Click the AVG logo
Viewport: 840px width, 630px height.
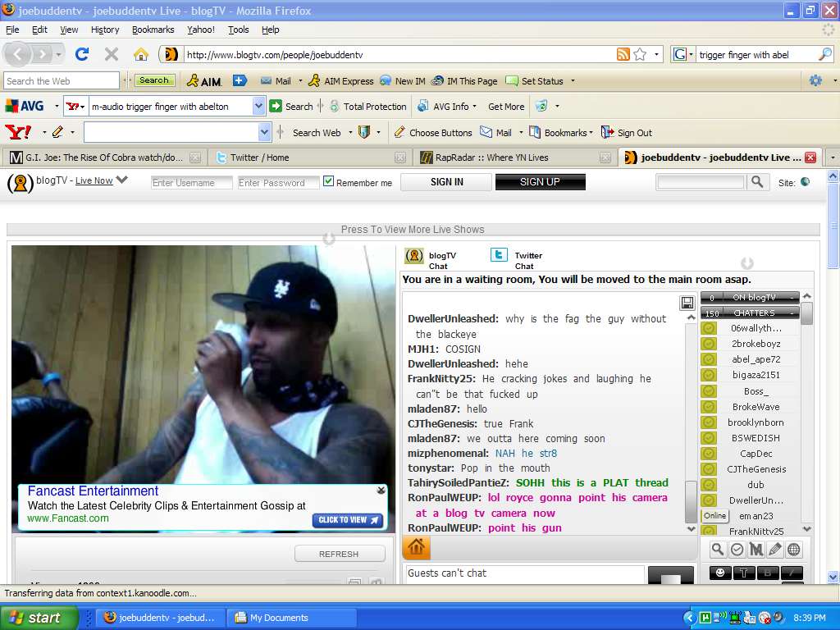(x=24, y=106)
